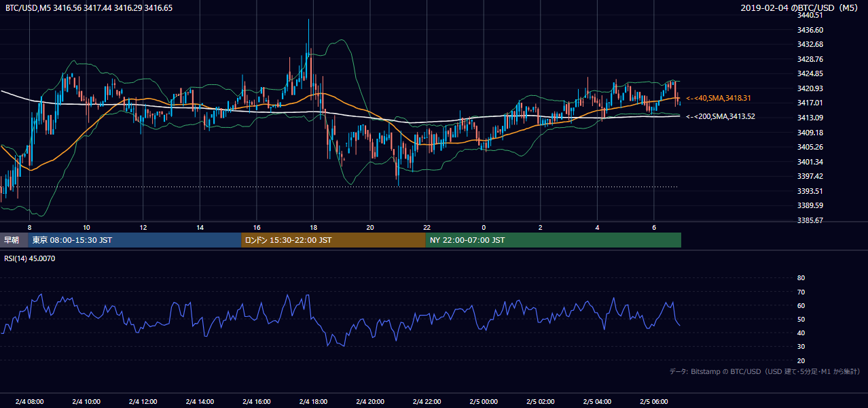Click the 2/4 08:00 time axis label
The width and height of the screenshot is (868, 408).
(29, 401)
